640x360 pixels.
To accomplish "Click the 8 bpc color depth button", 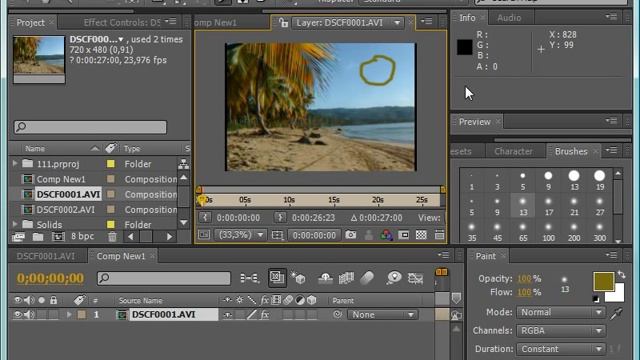I will pos(82,236).
